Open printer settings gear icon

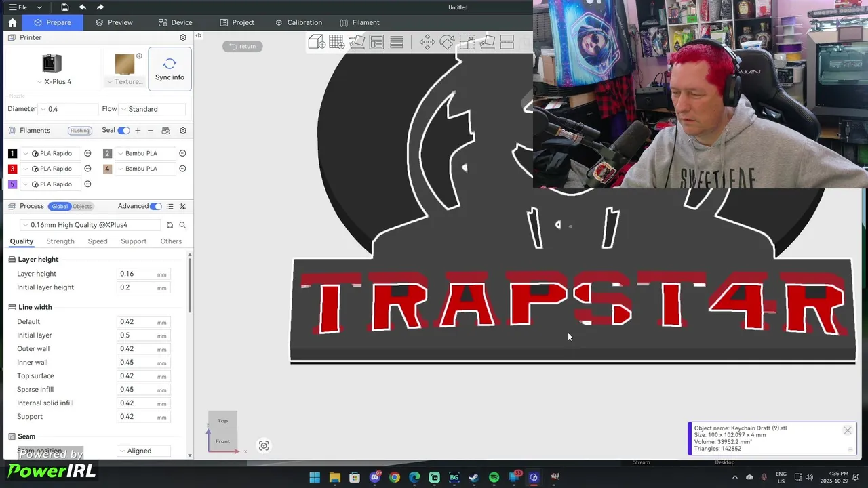(183, 37)
